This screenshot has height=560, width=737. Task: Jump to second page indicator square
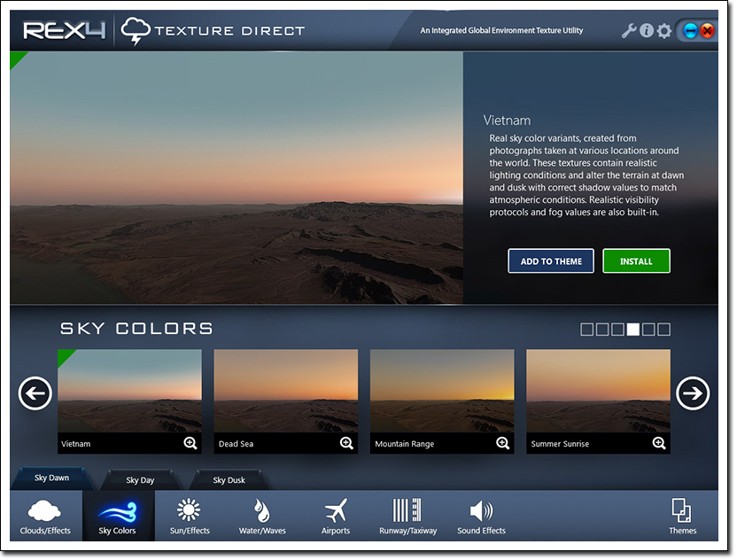pyautogui.click(x=602, y=330)
